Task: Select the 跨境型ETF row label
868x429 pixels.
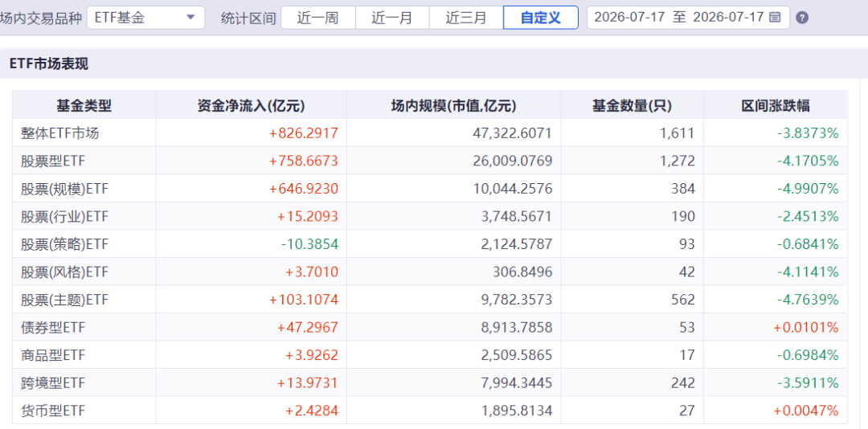Action: pyautogui.click(x=53, y=382)
